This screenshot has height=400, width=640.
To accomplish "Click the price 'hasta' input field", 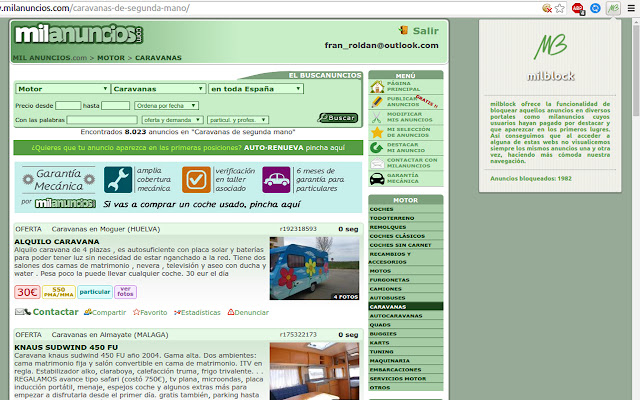I will 116,106.
